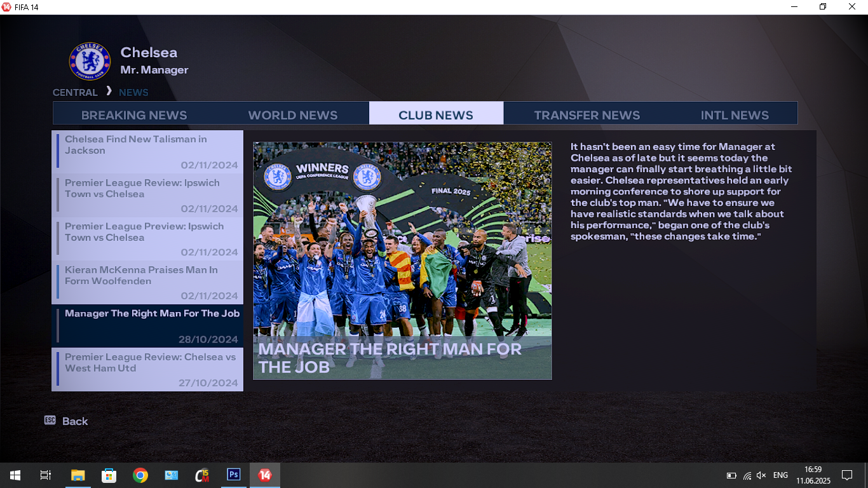Open the Creation Master 15 taskbar icon
This screenshot has width=868, height=488.
tap(203, 475)
